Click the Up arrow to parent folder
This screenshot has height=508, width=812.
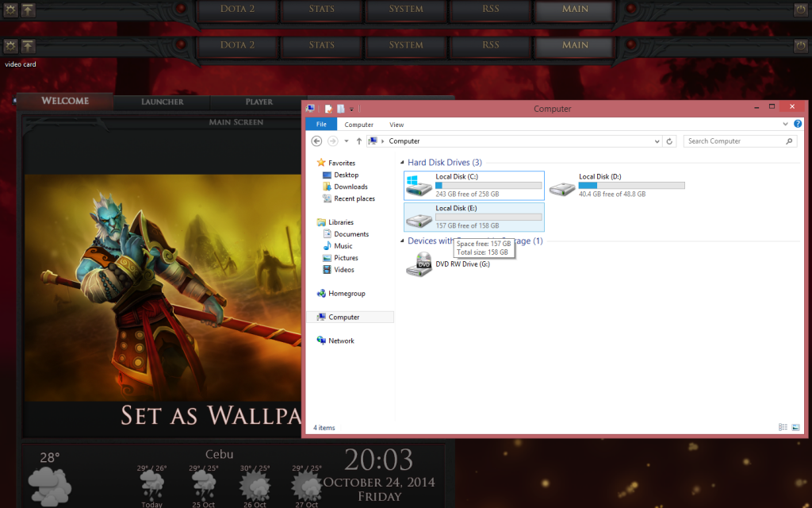(358, 141)
